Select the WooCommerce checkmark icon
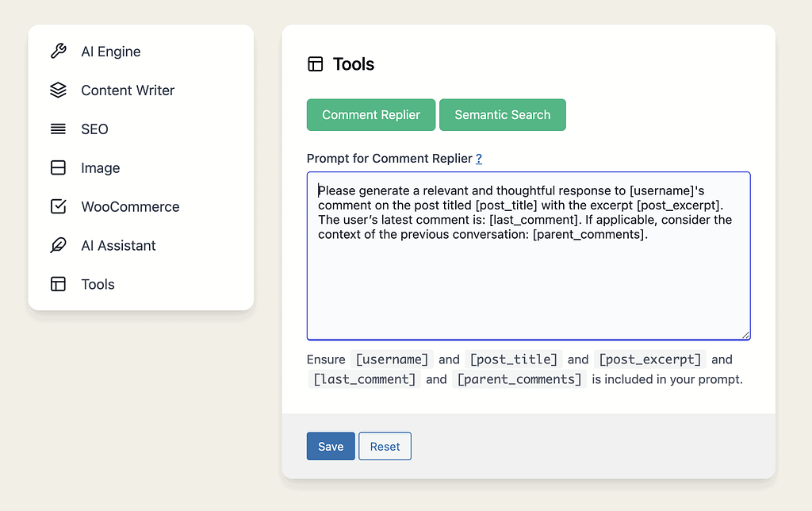Image resolution: width=812 pixels, height=511 pixels. 59,206
